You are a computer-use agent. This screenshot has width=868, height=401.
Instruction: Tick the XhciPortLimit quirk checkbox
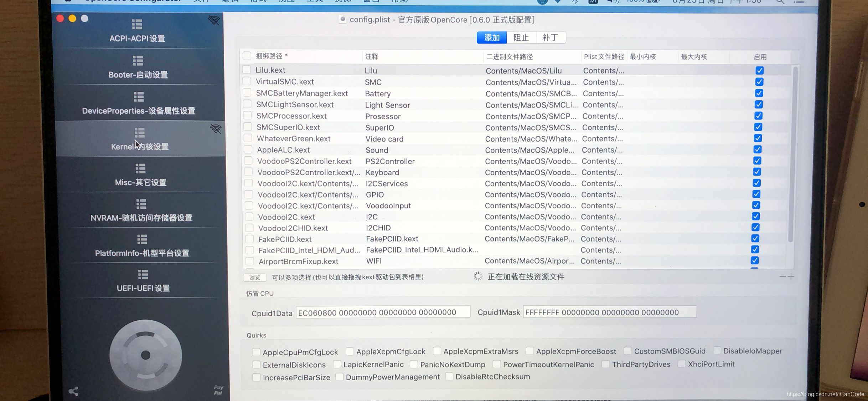[681, 364]
